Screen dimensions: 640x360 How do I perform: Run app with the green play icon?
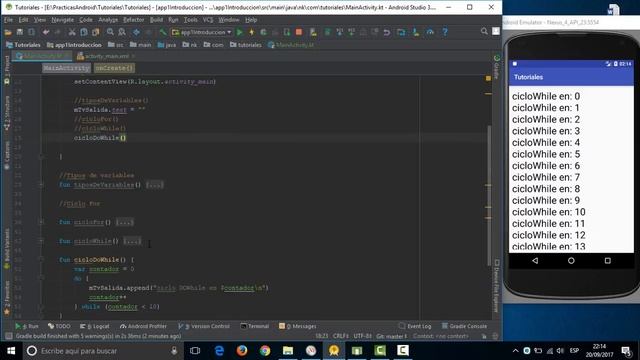tap(240, 32)
